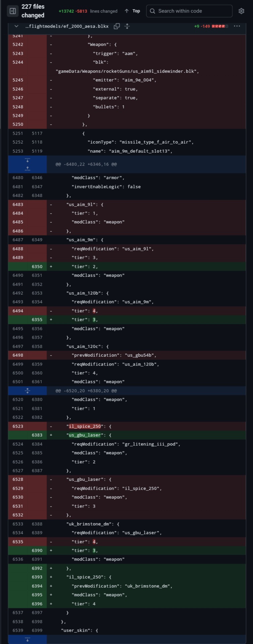This screenshot has height=644, width=253.
Task: Open diff view settings gear
Action: [241, 11]
